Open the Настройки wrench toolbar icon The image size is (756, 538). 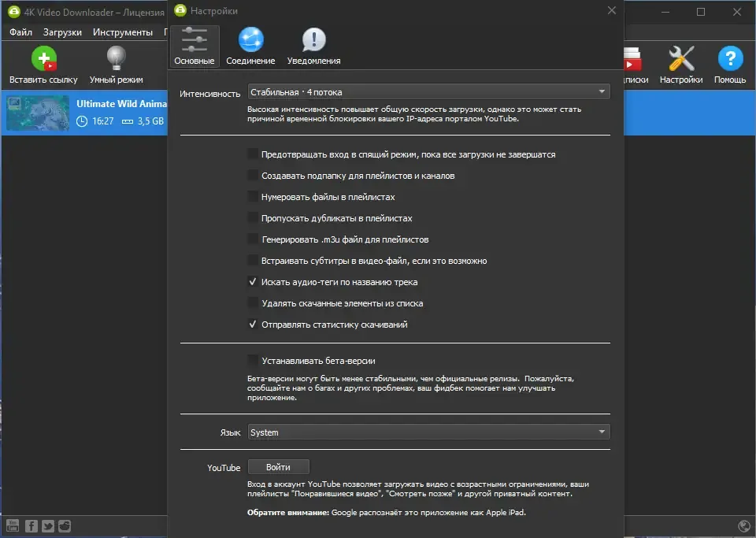[x=681, y=58]
